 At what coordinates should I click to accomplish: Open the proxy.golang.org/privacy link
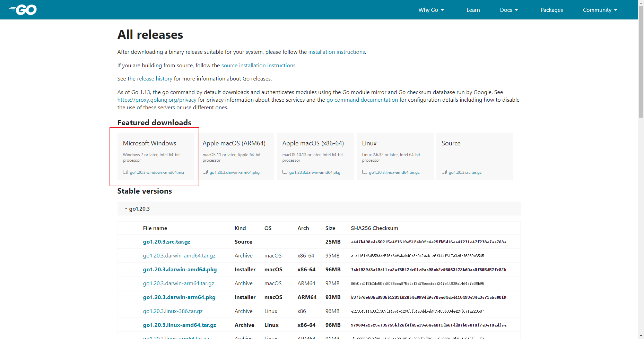pyautogui.click(x=157, y=100)
